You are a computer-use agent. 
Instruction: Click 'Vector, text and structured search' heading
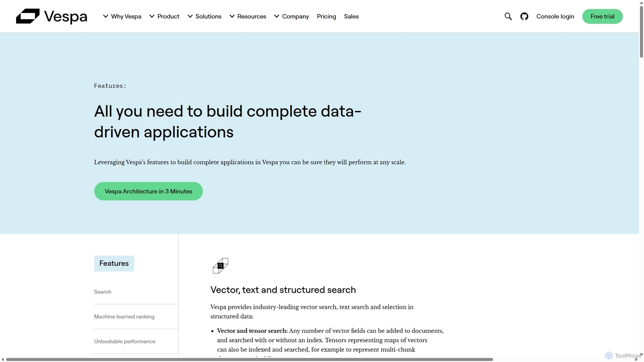283,290
